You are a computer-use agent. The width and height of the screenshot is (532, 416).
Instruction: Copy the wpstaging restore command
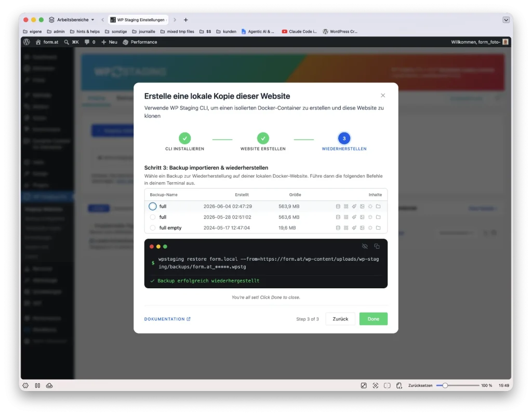(377, 246)
